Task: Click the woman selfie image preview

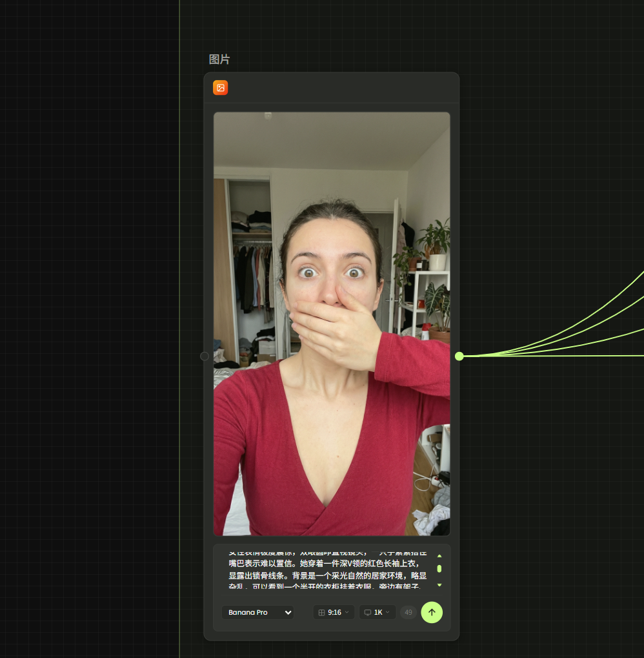Action: (x=332, y=323)
